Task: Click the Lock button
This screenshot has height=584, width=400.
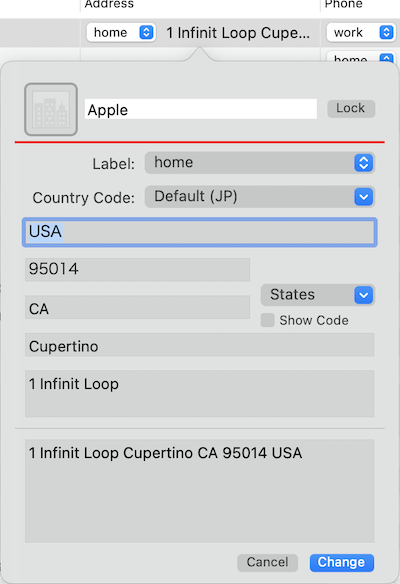Action: click(351, 108)
